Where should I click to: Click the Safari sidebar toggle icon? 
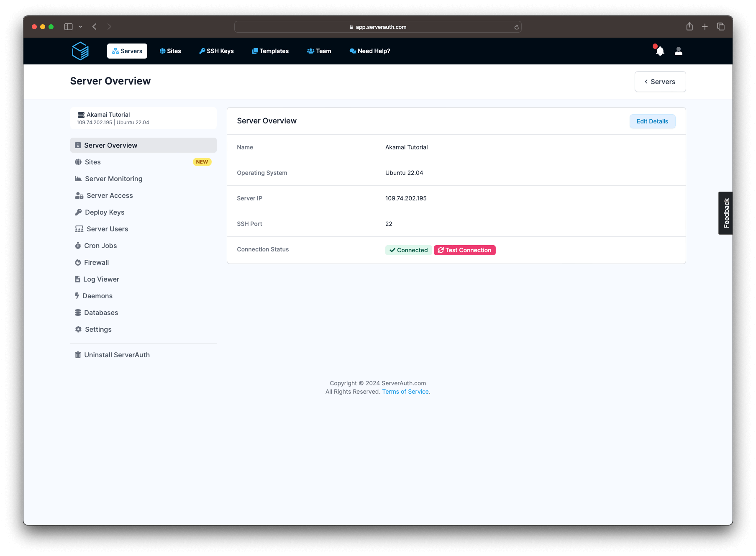(x=69, y=27)
